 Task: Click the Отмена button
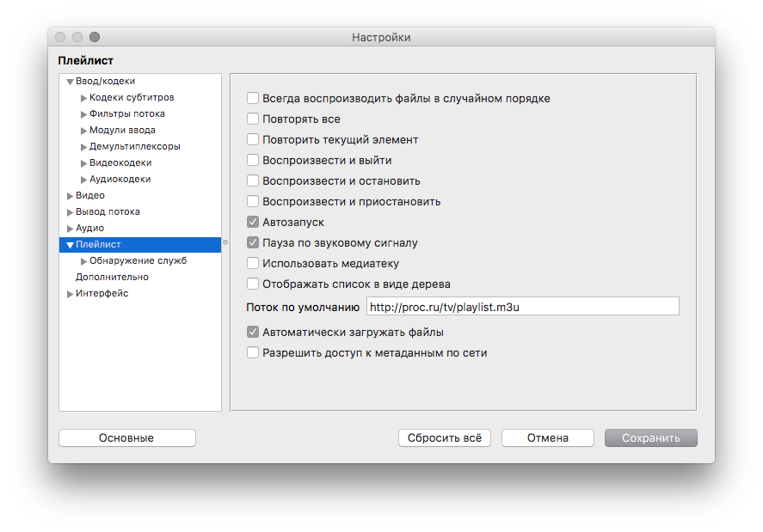[547, 437]
